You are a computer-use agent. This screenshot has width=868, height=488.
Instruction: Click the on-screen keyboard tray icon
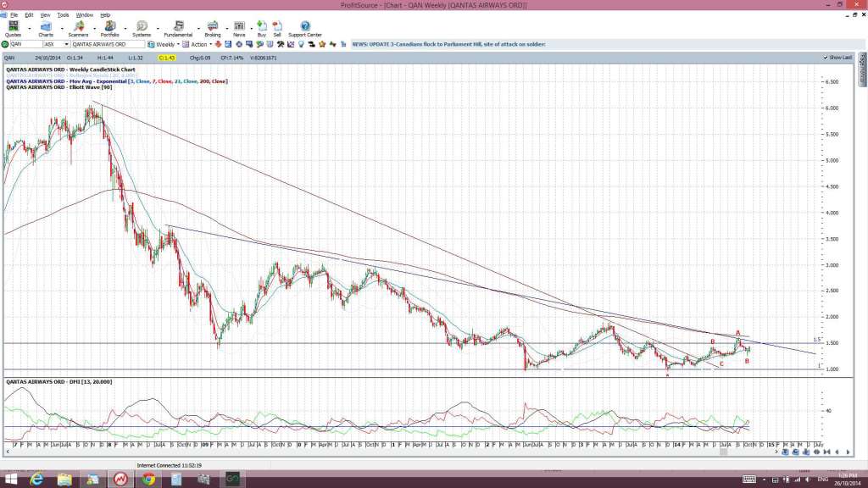tap(749, 480)
